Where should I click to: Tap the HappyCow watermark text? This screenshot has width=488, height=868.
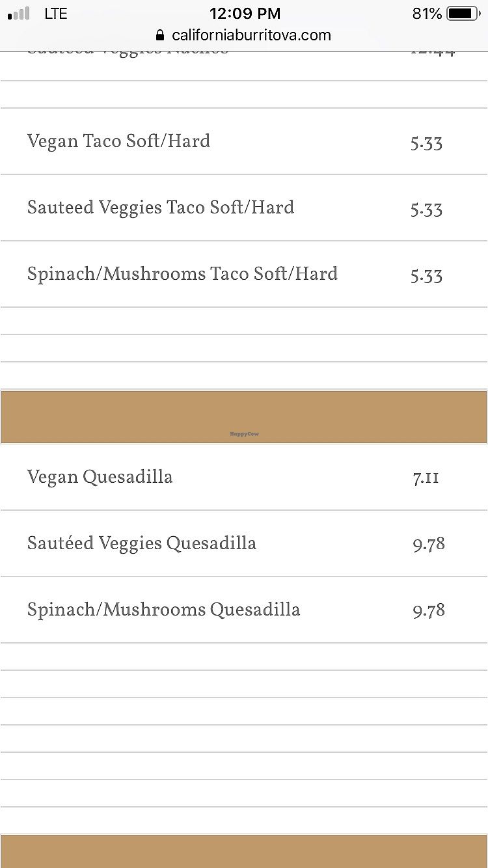tap(244, 434)
